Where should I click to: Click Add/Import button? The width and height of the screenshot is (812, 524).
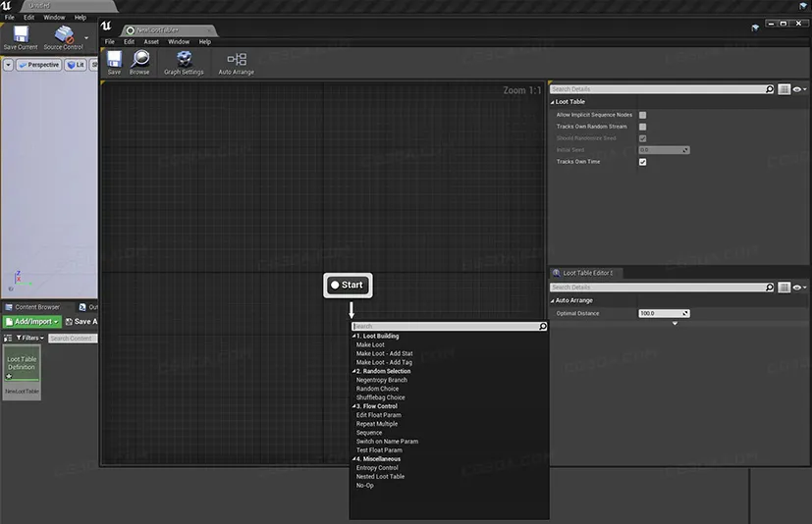[32, 322]
